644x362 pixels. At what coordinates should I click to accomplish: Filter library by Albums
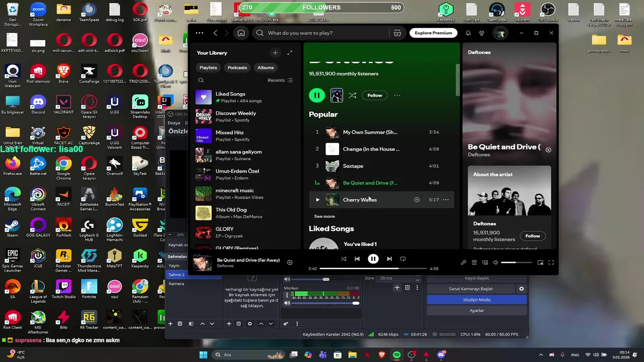pyautogui.click(x=266, y=67)
